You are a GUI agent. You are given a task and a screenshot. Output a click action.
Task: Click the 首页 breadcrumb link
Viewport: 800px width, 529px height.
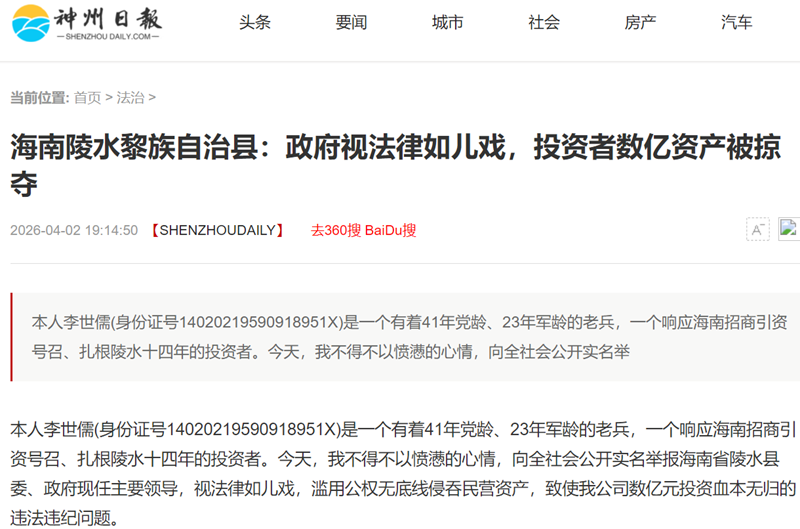coord(87,97)
